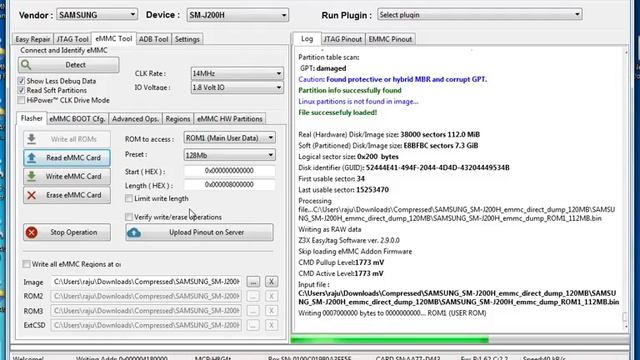Open the ADB Tool tab

(x=153, y=39)
